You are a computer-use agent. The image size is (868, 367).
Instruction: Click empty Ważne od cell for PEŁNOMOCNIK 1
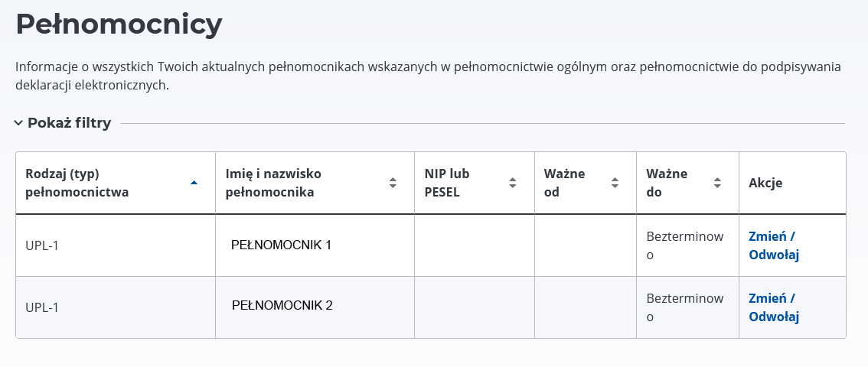(x=586, y=245)
